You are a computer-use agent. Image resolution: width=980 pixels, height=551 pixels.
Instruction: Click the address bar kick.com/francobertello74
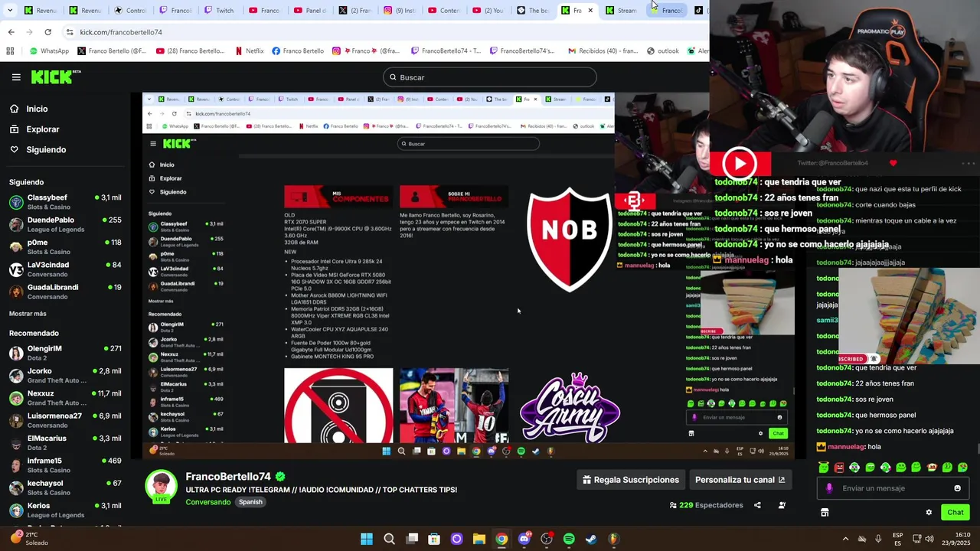coord(121,32)
